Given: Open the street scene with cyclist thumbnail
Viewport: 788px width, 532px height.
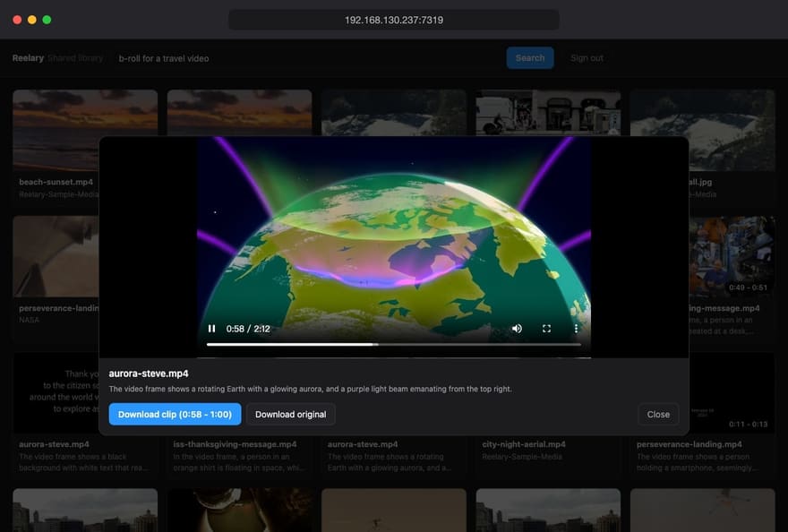Looking at the screenshot, I should (x=548, y=113).
